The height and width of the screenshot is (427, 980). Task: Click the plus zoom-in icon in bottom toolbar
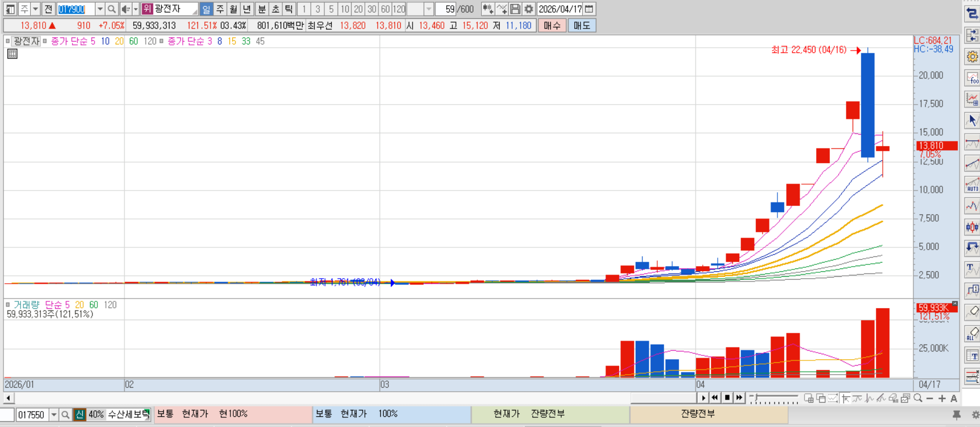click(942, 398)
